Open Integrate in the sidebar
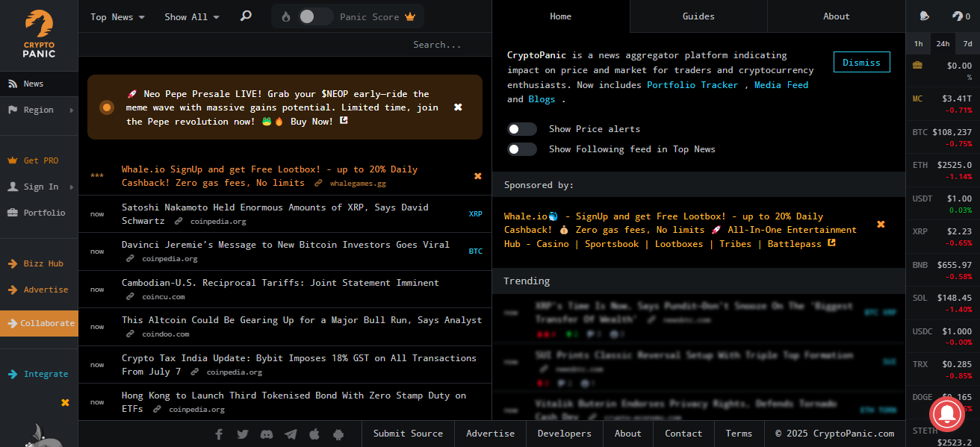980x447 pixels. 39,374
